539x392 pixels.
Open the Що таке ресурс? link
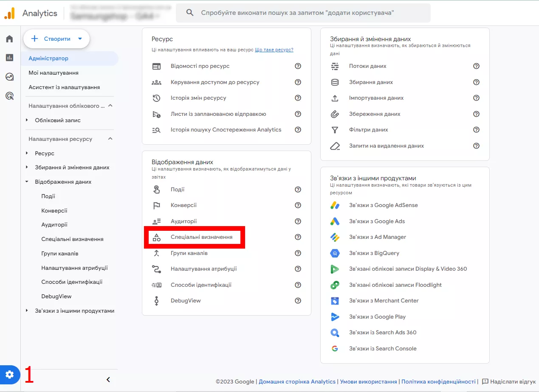click(274, 50)
